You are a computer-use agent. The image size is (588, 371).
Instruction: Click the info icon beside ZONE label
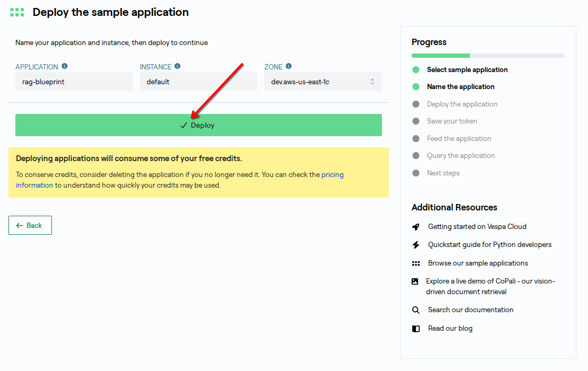coord(289,66)
